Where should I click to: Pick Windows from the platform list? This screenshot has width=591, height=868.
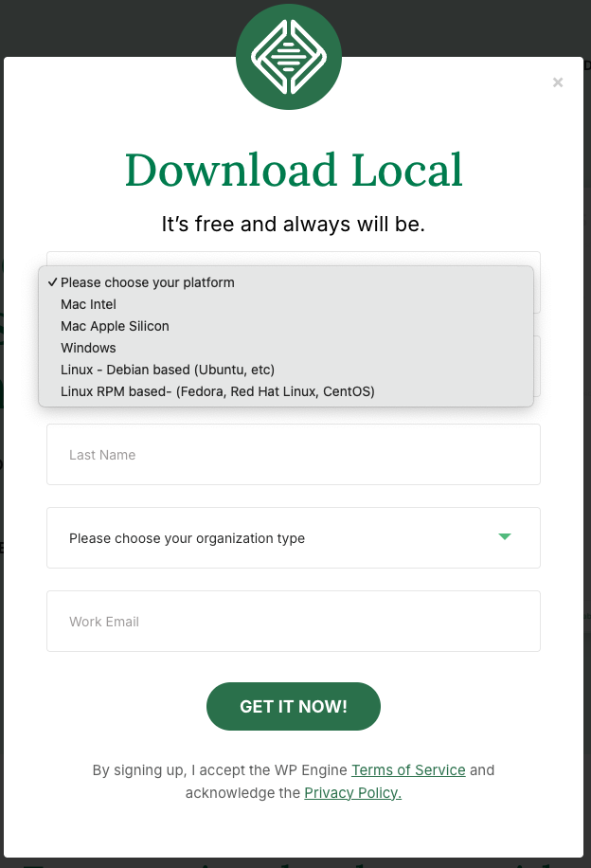tap(285, 348)
